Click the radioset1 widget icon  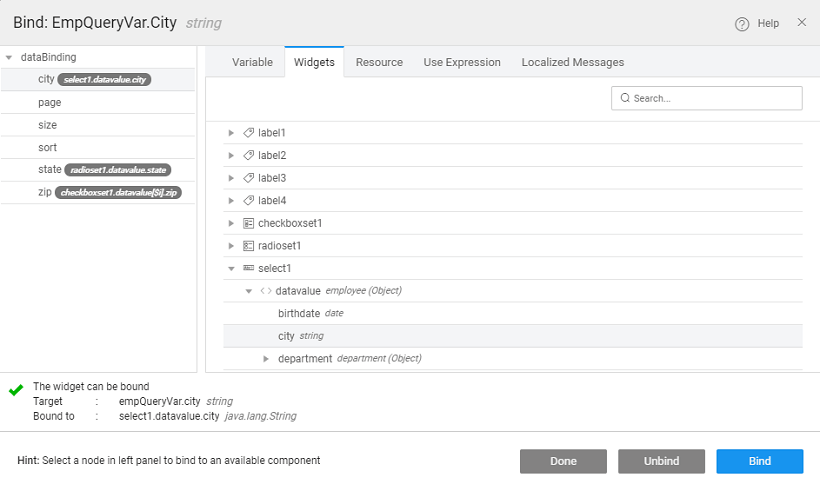pyautogui.click(x=248, y=246)
